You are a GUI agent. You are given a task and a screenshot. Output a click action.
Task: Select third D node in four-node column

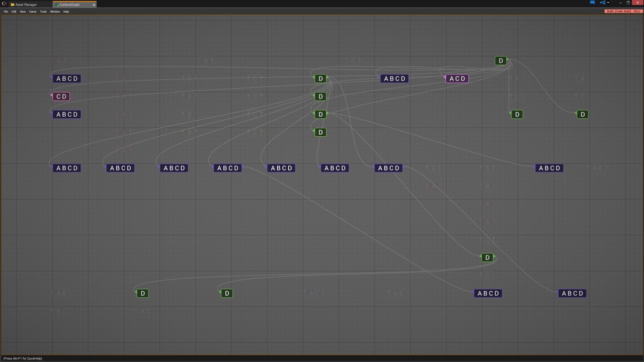(320, 115)
